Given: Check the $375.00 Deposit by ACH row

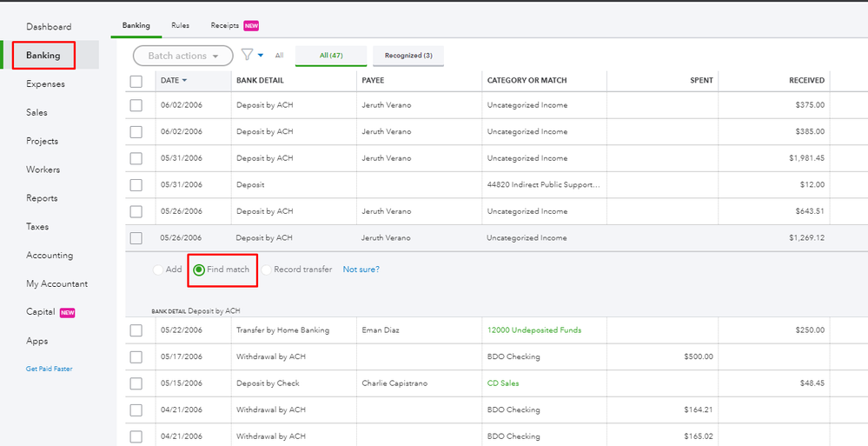Looking at the screenshot, I should click(136, 105).
